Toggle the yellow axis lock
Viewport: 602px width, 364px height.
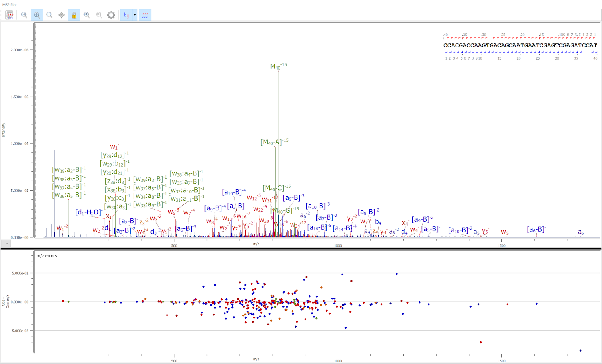coord(74,15)
